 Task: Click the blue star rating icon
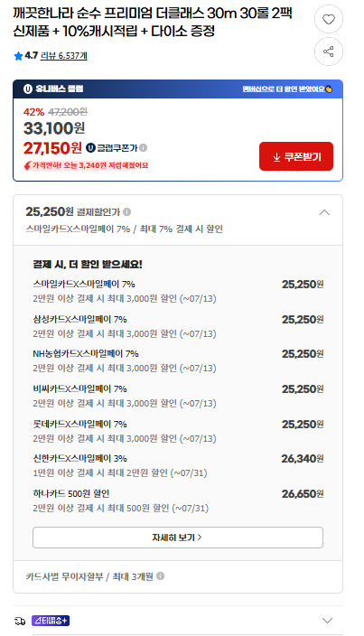pyautogui.click(x=18, y=56)
